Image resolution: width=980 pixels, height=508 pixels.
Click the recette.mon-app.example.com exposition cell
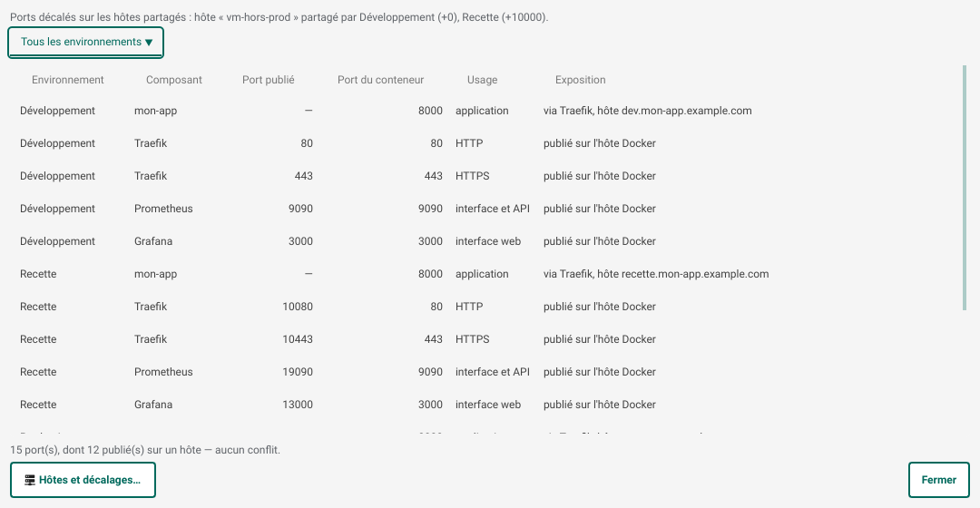click(656, 274)
